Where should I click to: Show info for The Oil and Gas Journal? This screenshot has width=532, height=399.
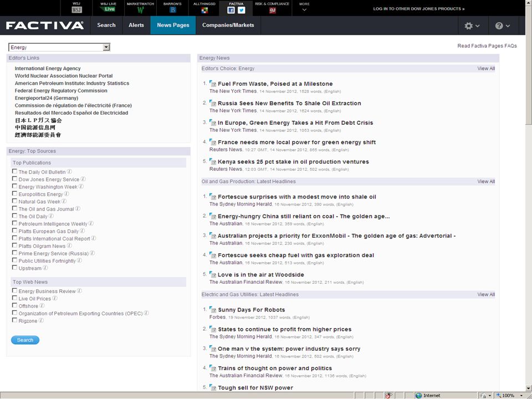click(x=78, y=209)
